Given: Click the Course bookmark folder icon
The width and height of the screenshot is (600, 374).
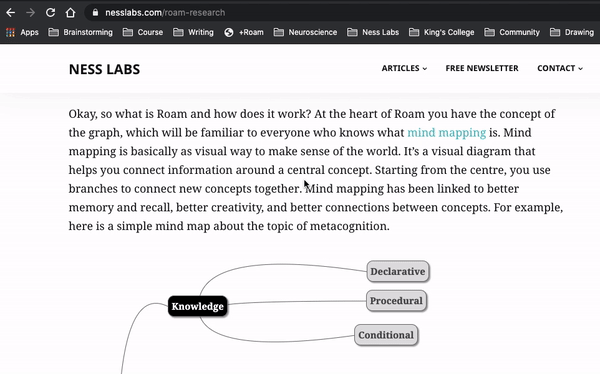Looking at the screenshot, I should [128, 32].
